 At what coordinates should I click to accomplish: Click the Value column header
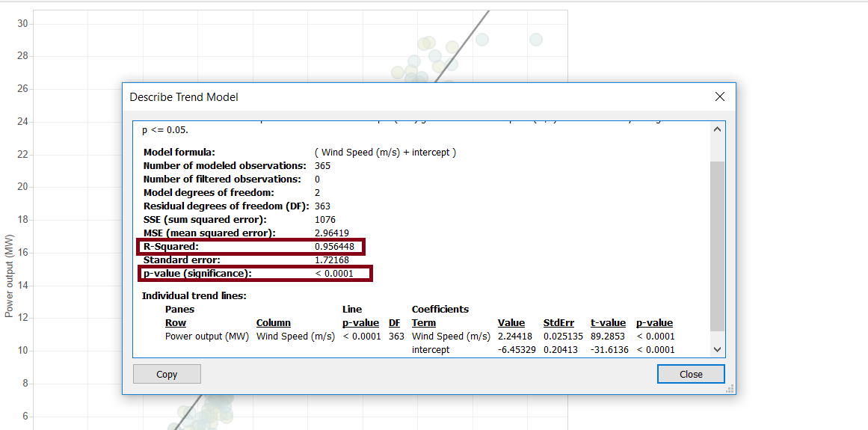tap(511, 322)
